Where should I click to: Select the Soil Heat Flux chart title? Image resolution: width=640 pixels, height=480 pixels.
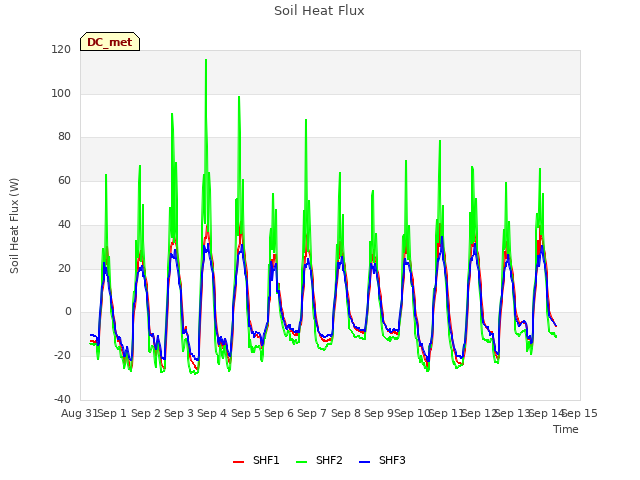click(319, 11)
